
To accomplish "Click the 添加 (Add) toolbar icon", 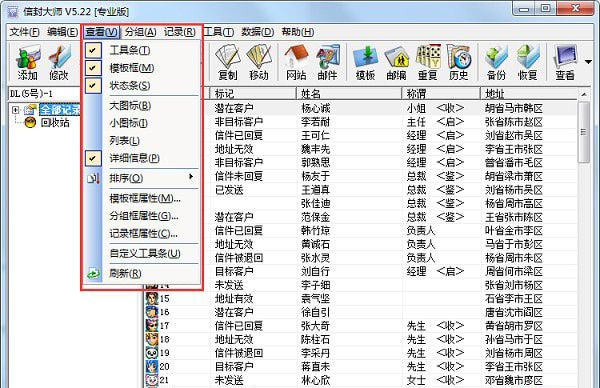I will coord(28,62).
